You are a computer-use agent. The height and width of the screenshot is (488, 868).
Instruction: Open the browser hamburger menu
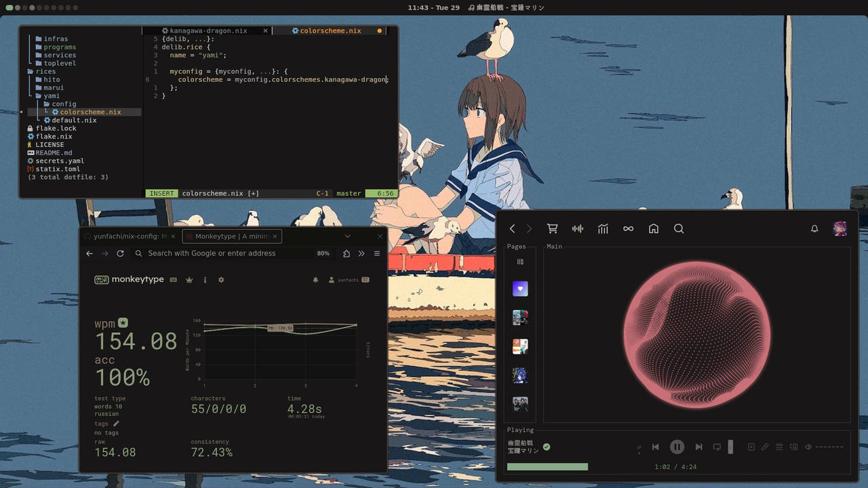click(x=377, y=253)
